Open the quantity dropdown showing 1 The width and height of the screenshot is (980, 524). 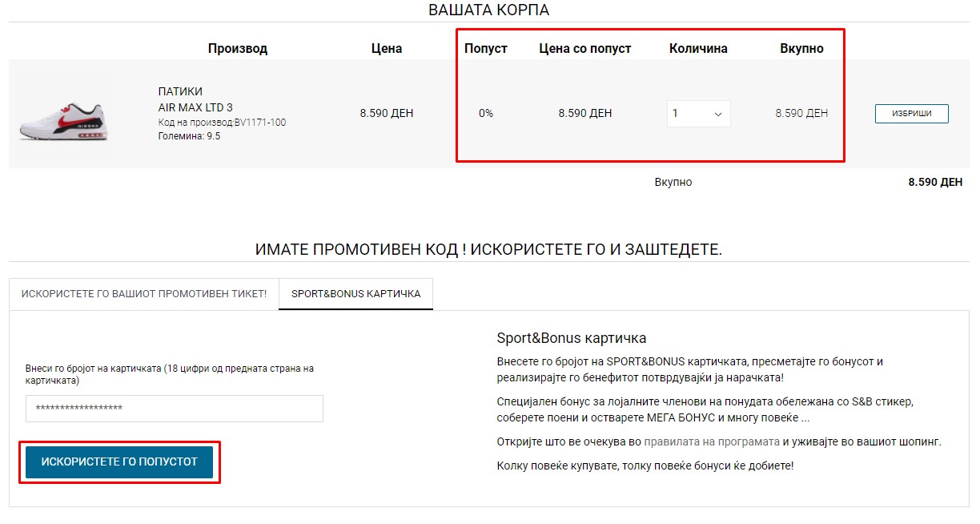pos(698,114)
